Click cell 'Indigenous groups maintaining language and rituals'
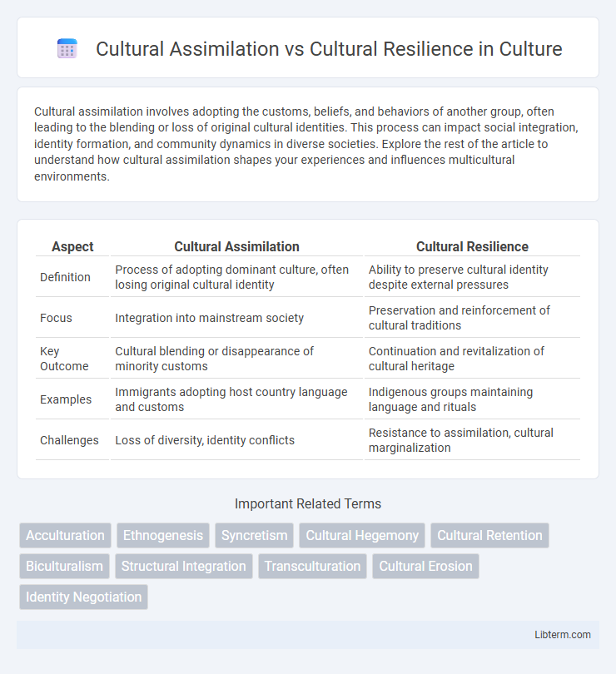This screenshot has width=616, height=674. 472,399
